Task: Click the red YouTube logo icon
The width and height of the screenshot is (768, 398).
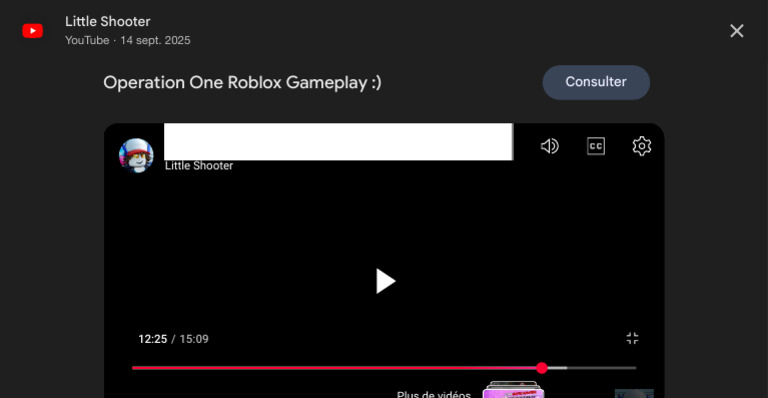Action: tap(32, 31)
